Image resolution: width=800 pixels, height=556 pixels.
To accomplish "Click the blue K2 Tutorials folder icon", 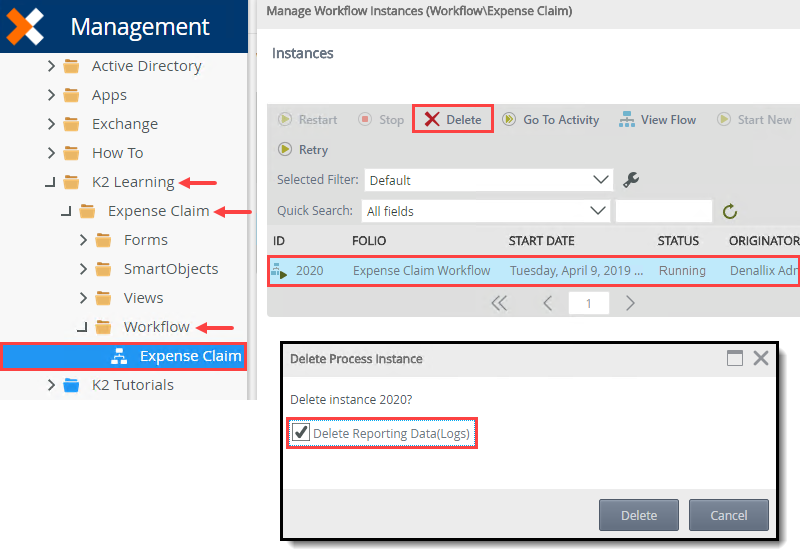I will 71,385.
